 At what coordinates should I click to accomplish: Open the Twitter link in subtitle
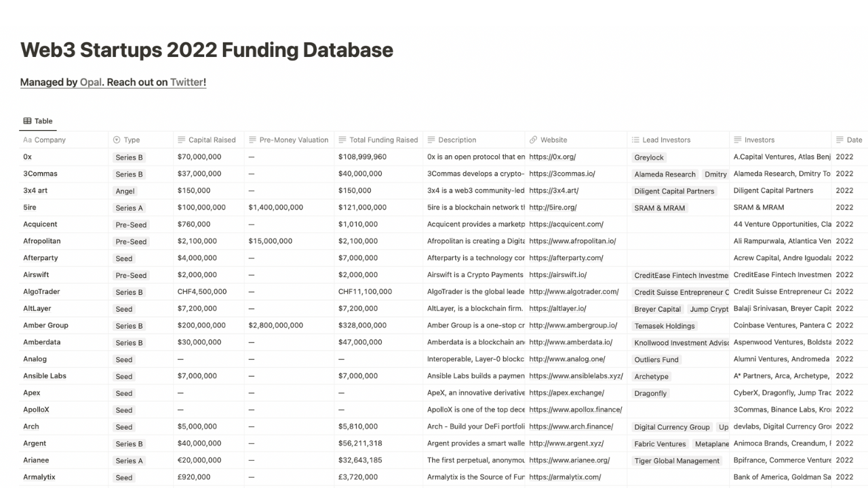click(x=186, y=82)
